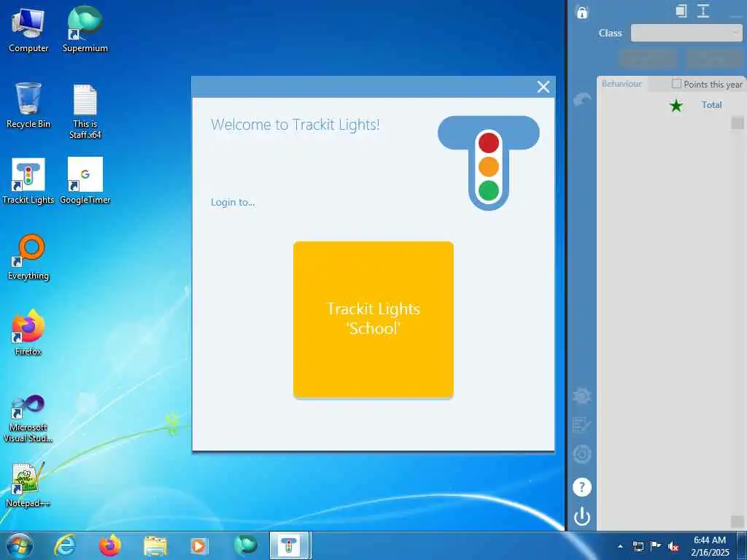This screenshot has width=747, height=560.
Task: Launch Internet Explorer from the taskbar
Action: tap(65, 545)
